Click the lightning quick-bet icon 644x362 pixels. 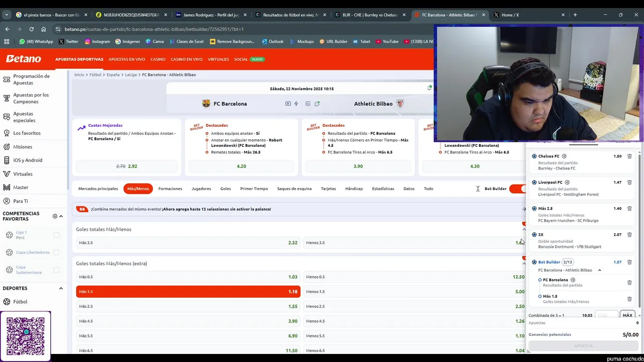click(296, 104)
